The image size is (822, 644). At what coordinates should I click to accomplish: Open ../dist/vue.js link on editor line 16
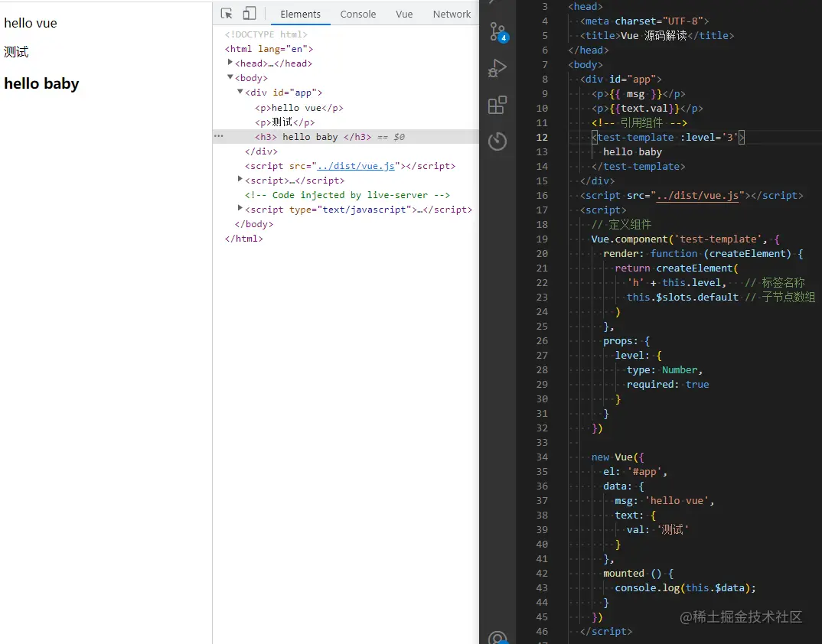[698, 196]
